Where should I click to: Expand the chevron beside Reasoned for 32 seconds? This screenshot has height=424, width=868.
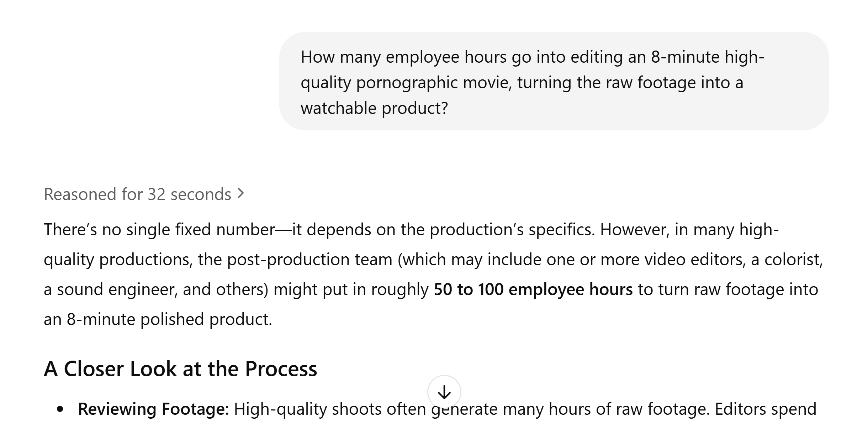(241, 194)
